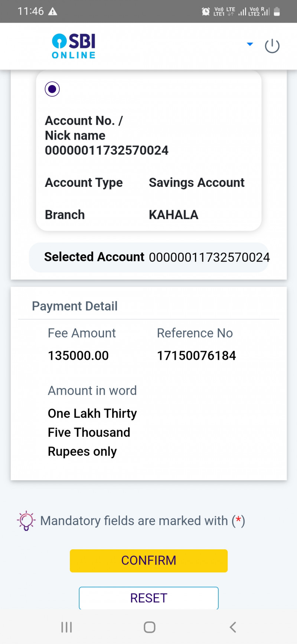Screen dimensions: 297x644
Task: Confirm the payment with CONFIRM button
Action: click(148, 560)
